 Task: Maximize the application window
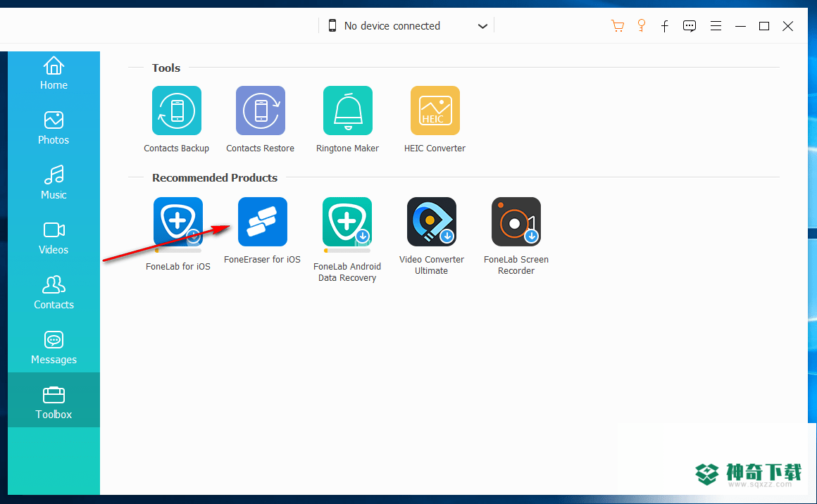[764, 26]
